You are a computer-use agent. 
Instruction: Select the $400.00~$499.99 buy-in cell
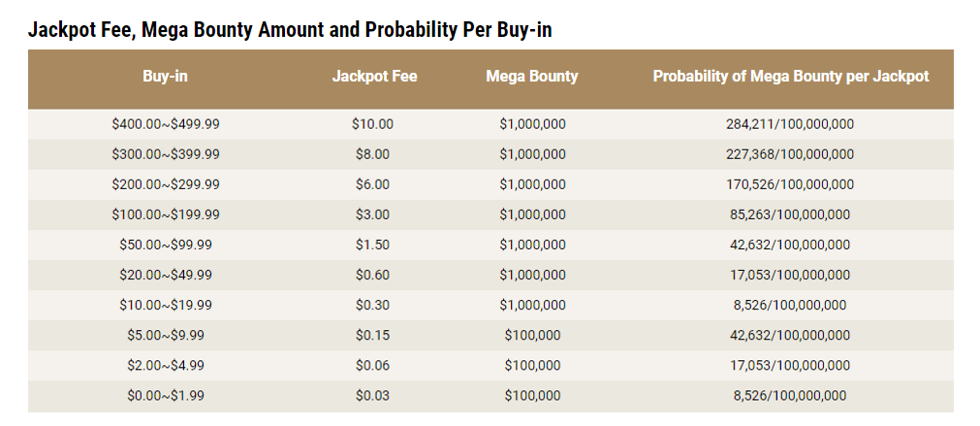(x=166, y=124)
